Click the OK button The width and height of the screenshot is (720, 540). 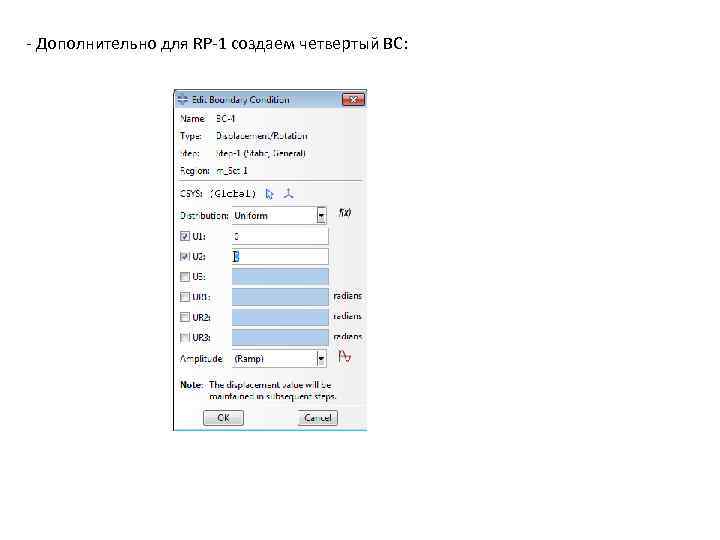coord(224,418)
